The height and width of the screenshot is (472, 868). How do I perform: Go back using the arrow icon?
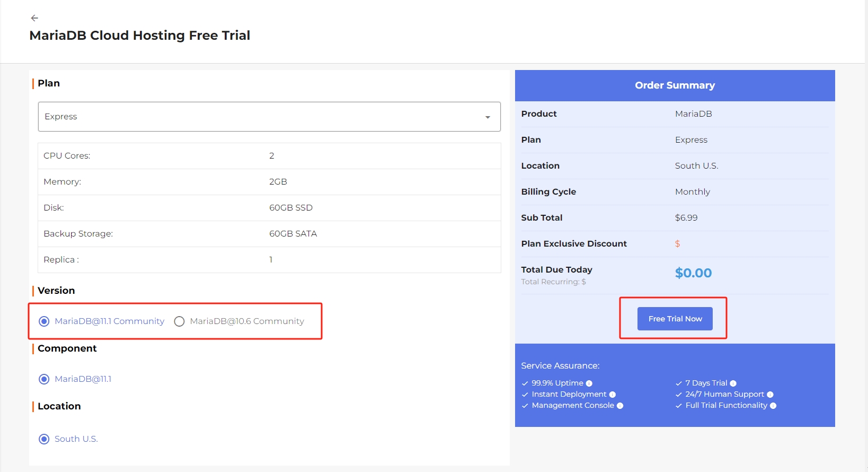point(34,18)
